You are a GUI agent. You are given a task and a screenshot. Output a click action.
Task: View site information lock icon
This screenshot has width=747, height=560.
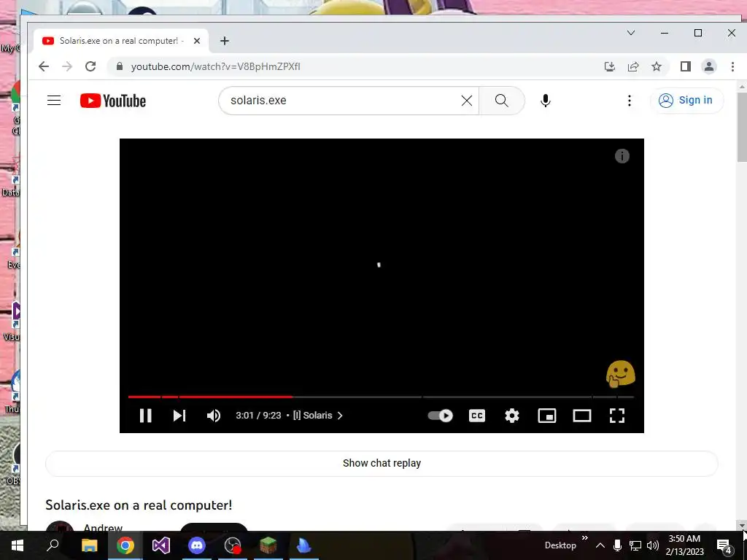click(120, 66)
